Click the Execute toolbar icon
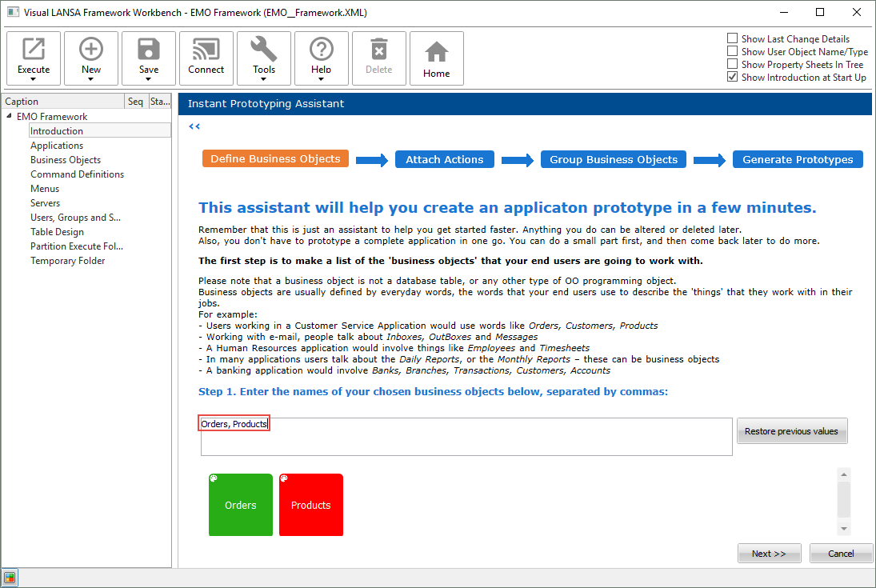This screenshot has height=588, width=876. pyautogui.click(x=34, y=49)
